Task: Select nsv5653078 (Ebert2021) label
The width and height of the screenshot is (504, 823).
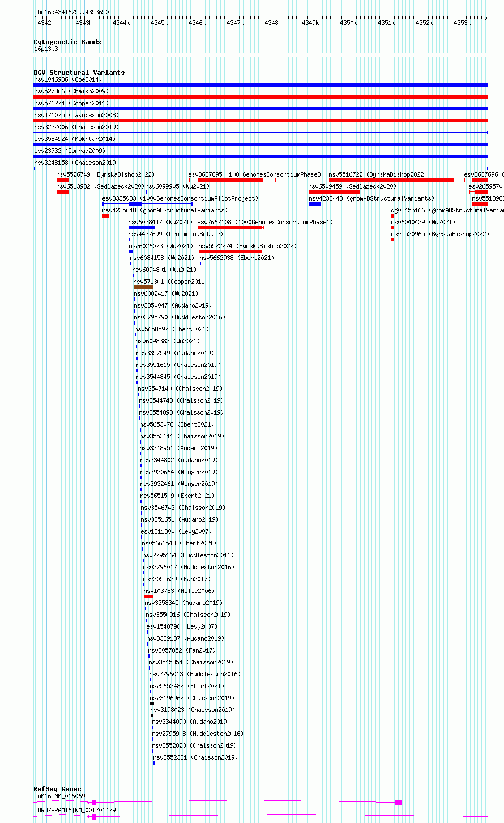Action: pos(177,424)
